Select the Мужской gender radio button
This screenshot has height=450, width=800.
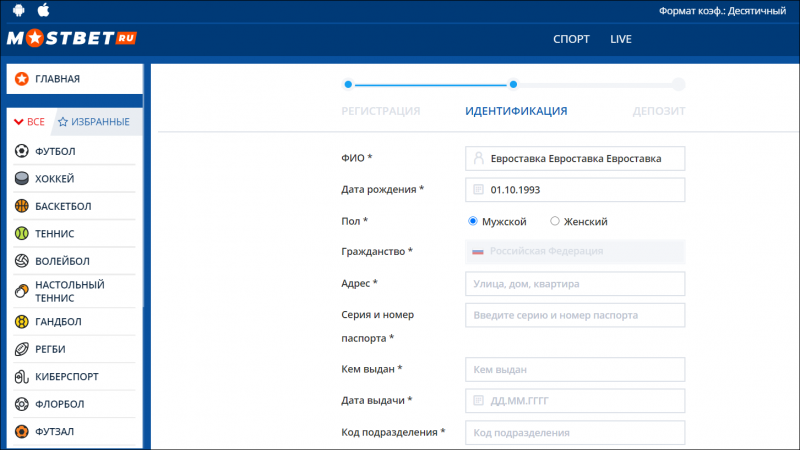coord(472,221)
